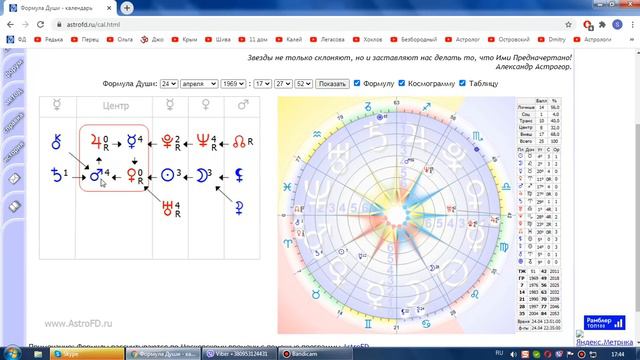Click the RU language indicator
640x360 pixels.
tap(499, 353)
